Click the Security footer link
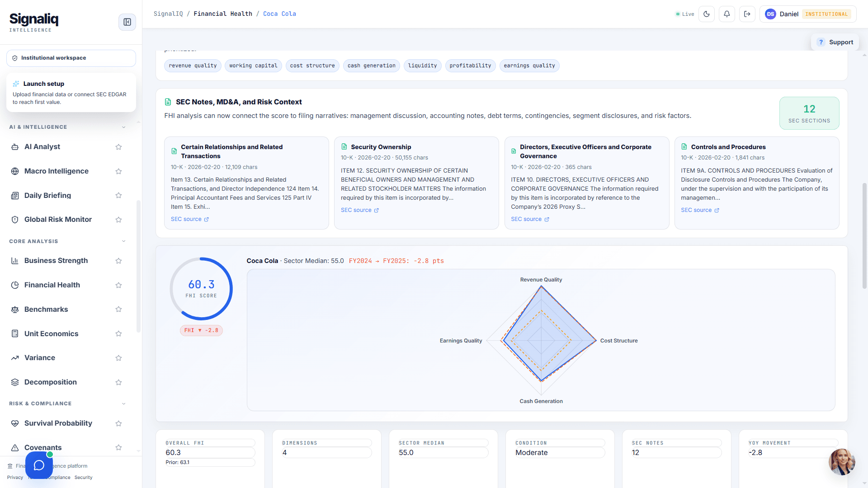 (83, 478)
